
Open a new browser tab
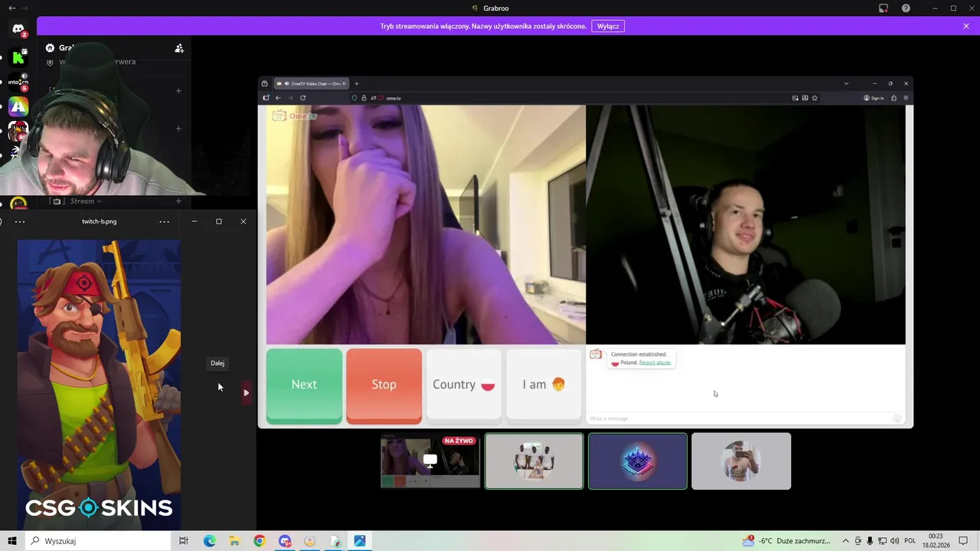point(356,83)
